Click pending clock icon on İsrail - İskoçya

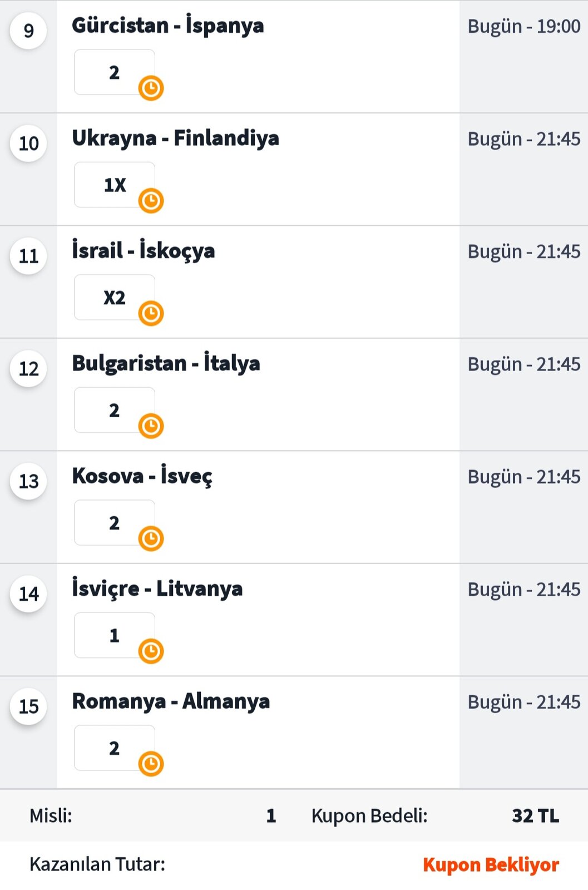[x=151, y=313]
